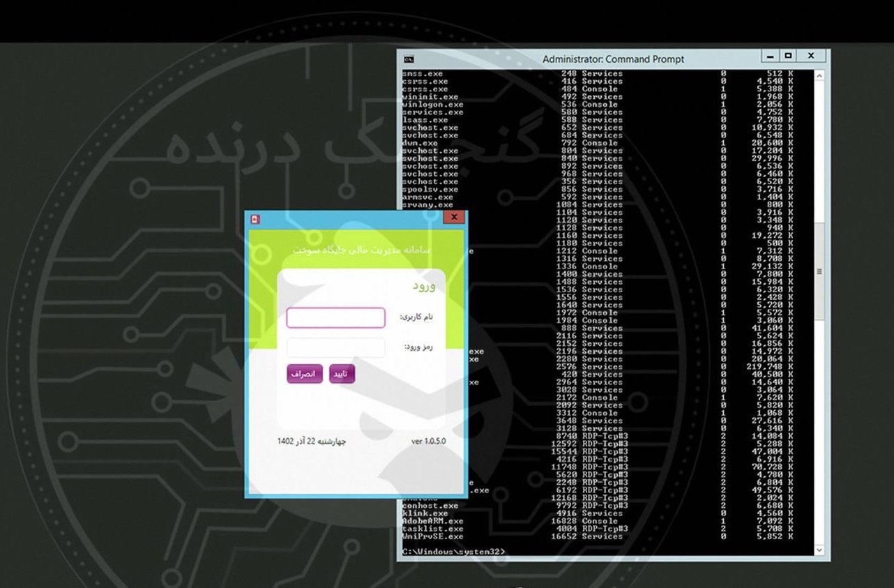894x588 pixels.
Task: Click the ver 1.0.5.0 version label
Action: [428, 442]
